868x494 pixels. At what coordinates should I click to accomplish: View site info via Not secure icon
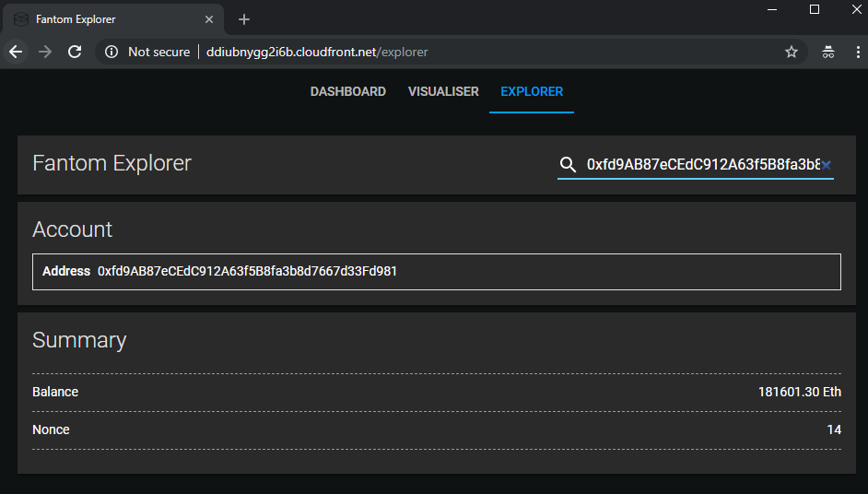(x=111, y=52)
